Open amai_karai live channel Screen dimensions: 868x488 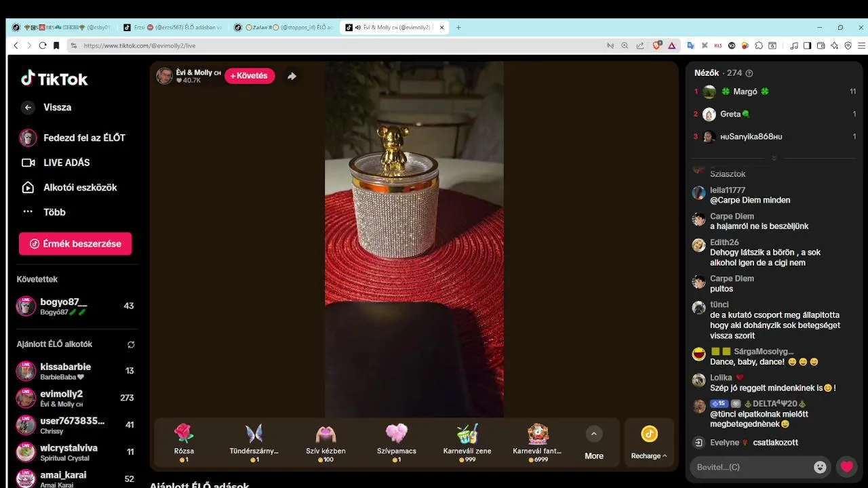click(x=75, y=479)
